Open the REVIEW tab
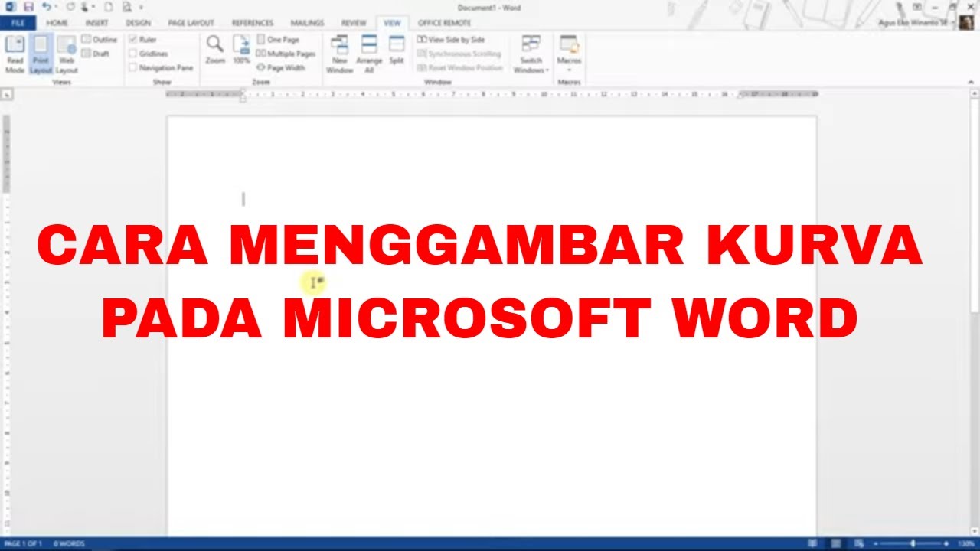The width and height of the screenshot is (980, 551). click(x=354, y=23)
